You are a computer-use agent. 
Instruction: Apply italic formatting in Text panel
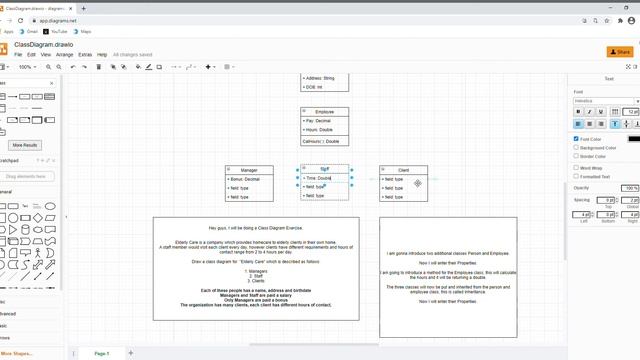[x=589, y=111]
